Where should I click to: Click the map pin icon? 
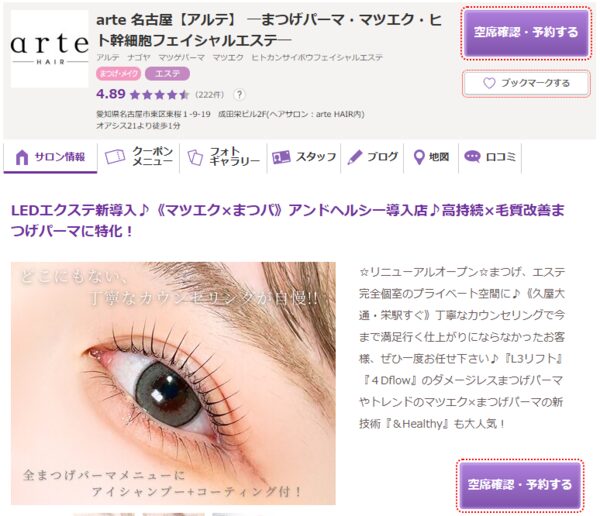point(419,157)
